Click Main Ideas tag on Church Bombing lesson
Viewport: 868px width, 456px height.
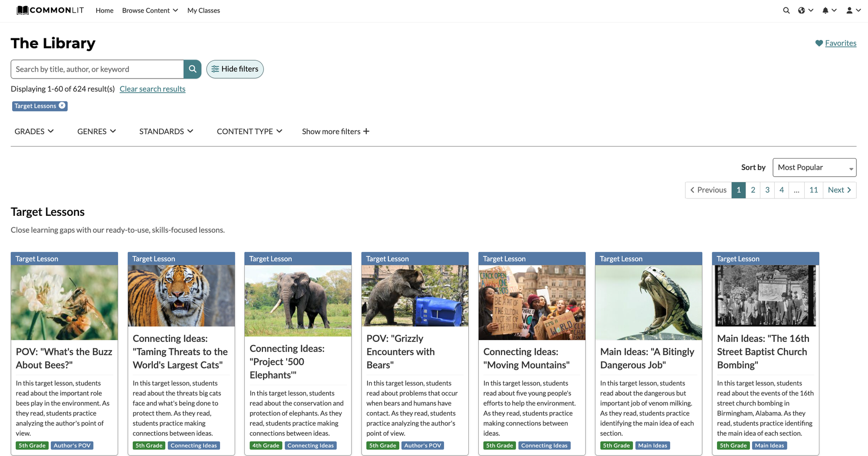769,446
